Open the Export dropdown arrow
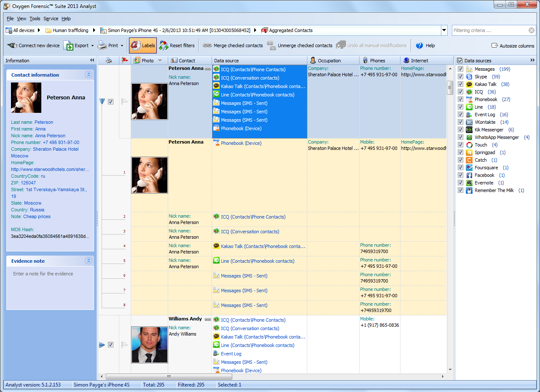Viewport: 540px width, 392px height. pos(92,45)
